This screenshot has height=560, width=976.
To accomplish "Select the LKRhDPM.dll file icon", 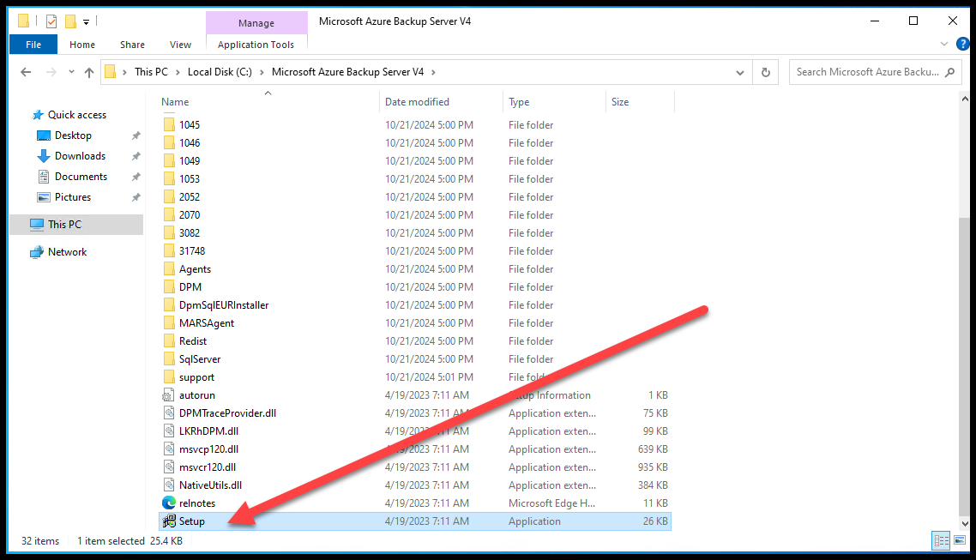I will tap(169, 431).
